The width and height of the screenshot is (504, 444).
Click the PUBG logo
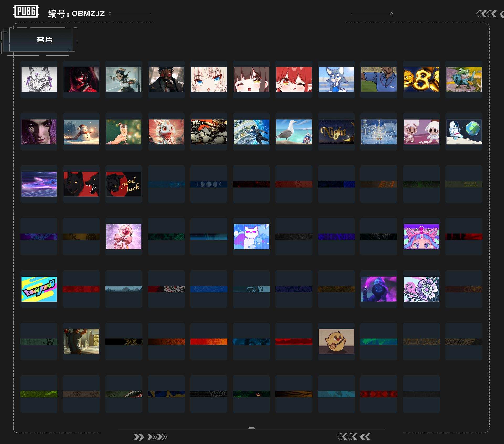tap(26, 11)
